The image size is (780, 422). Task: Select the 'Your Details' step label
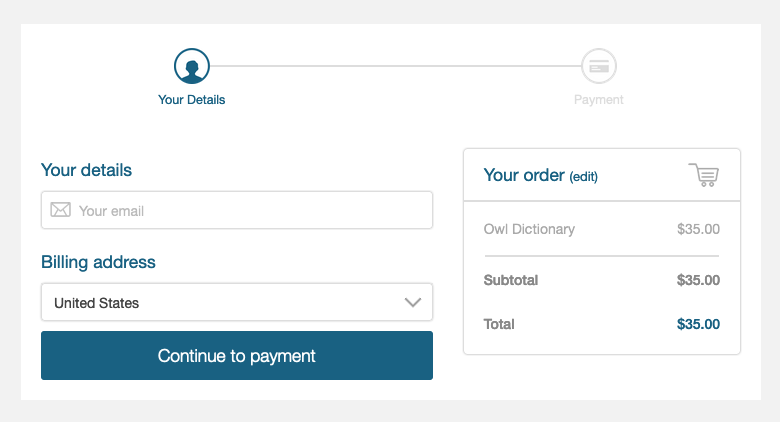[192, 100]
